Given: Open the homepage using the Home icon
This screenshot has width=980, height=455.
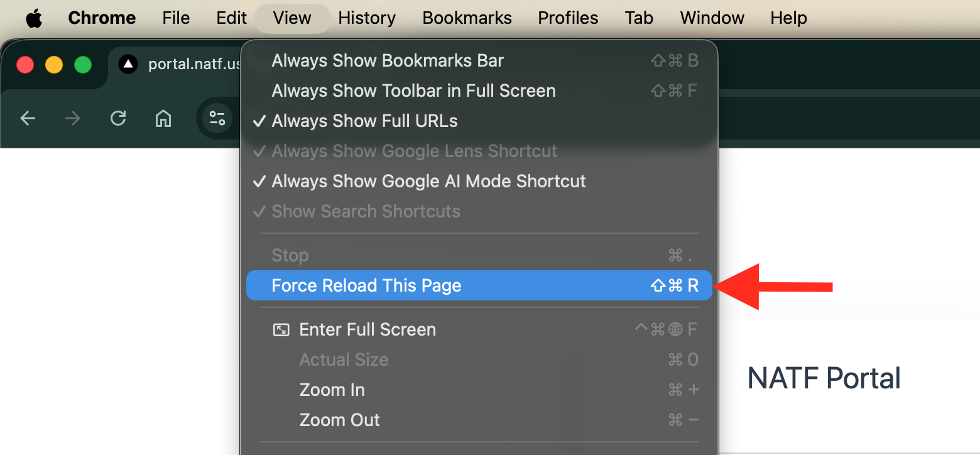Looking at the screenshot, I should [163, 118].
